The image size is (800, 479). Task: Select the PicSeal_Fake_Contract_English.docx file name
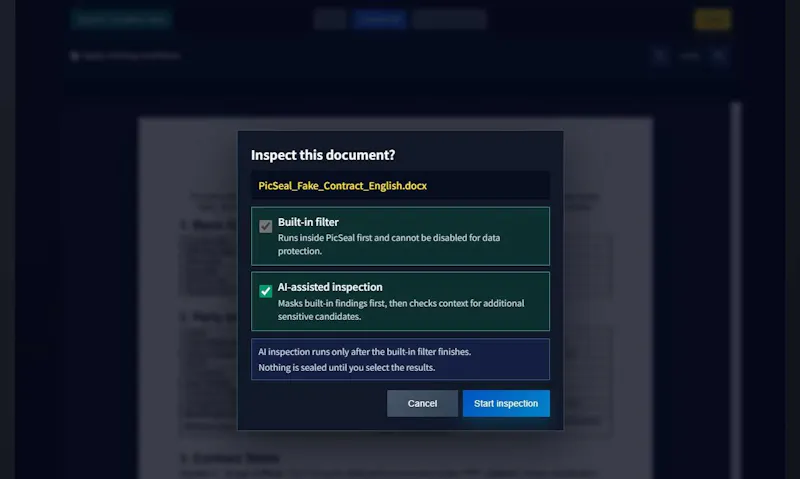click(x=342, y=186)
